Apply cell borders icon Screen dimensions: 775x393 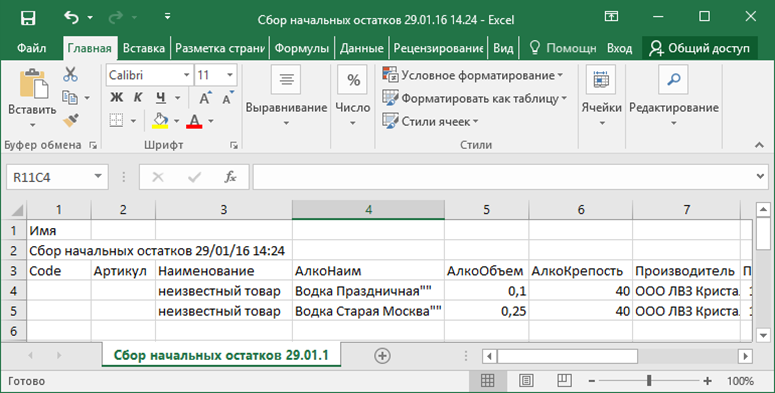pos(117,120)
